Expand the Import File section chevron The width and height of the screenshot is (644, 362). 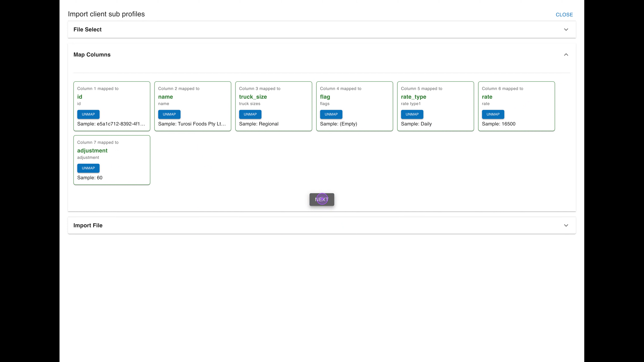pyautogui.click(x=566, y=225)
